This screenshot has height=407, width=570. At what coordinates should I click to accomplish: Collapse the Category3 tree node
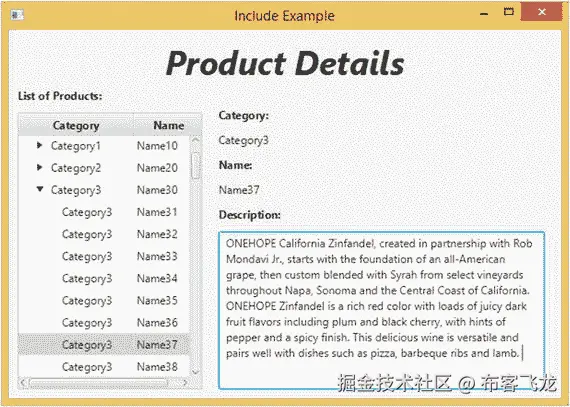click(40, 189)
